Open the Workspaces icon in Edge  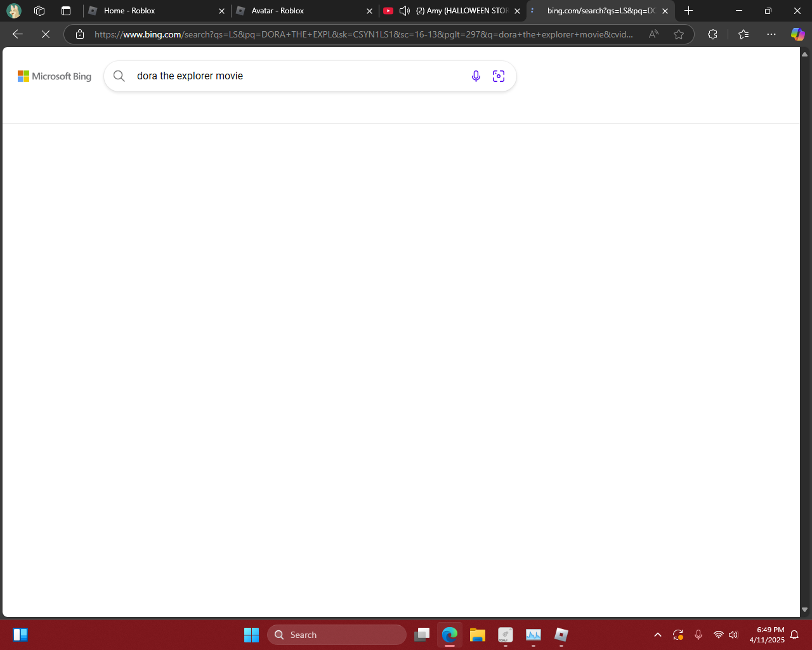click(x=39, y=11)
